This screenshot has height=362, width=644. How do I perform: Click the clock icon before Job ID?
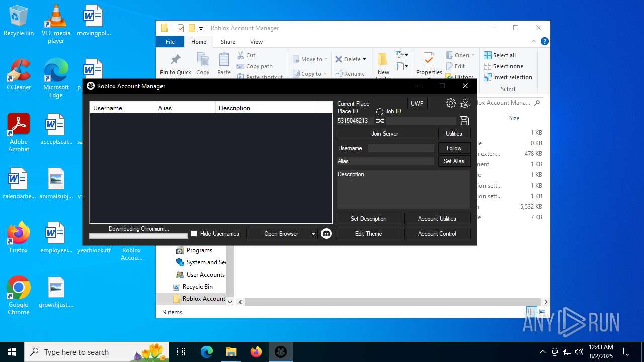coord(380,111)
